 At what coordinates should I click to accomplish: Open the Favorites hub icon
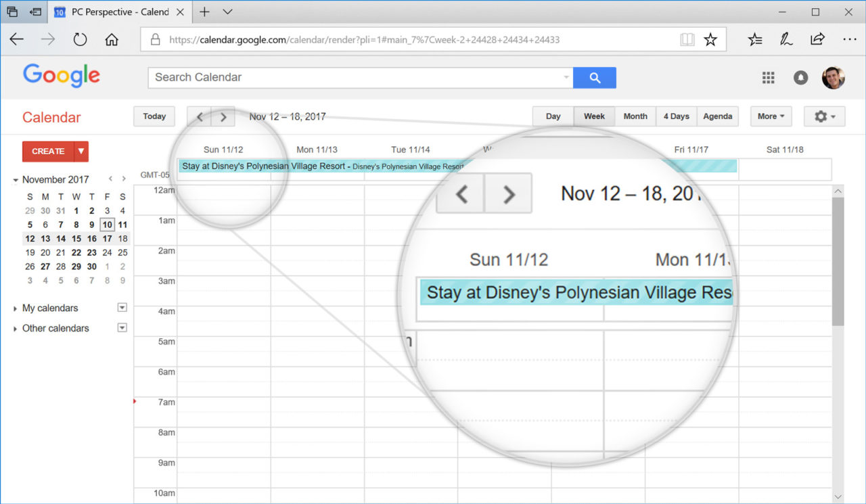click(755, 39)
